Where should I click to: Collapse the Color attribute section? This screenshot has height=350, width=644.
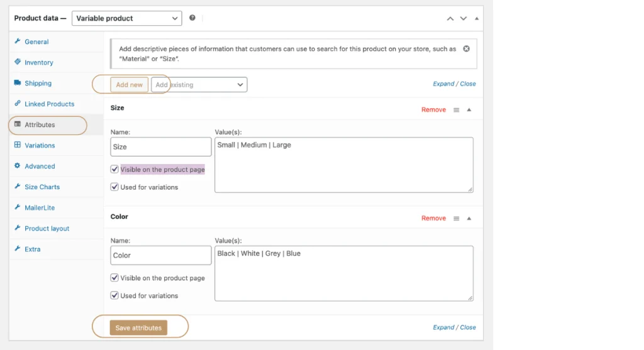(x=469, y=218)
